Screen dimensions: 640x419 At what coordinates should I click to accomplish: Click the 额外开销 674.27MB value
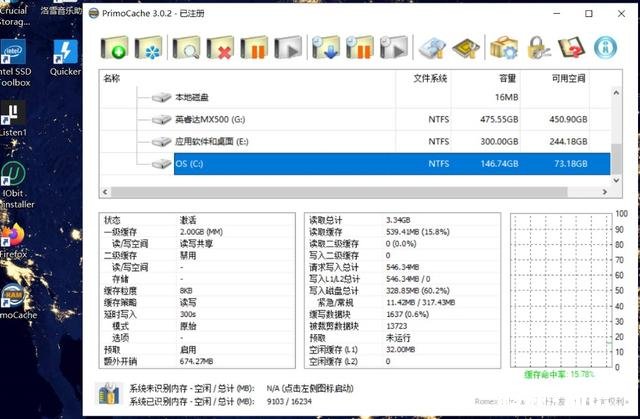[x=196, y=361]
